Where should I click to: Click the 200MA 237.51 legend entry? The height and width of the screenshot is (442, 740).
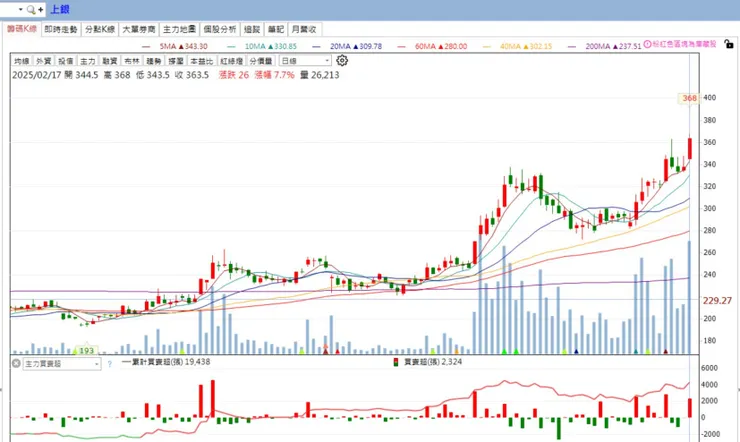(x=605, y=46)
